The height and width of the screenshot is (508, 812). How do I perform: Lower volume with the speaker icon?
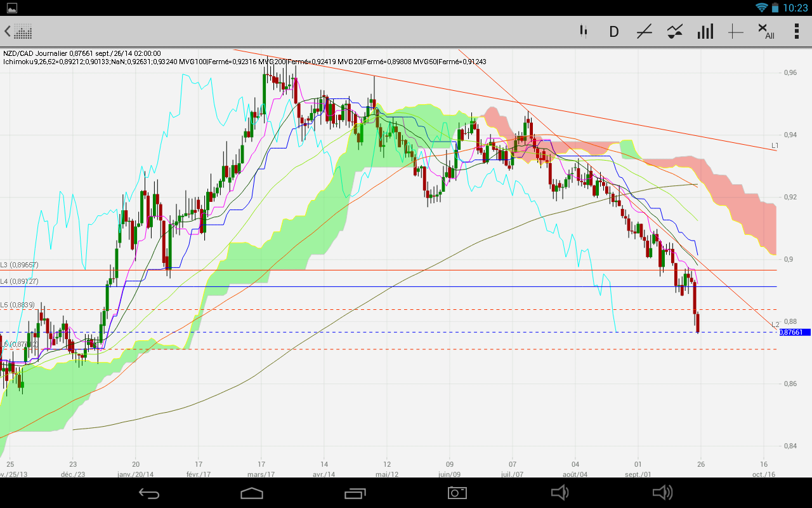559,493
